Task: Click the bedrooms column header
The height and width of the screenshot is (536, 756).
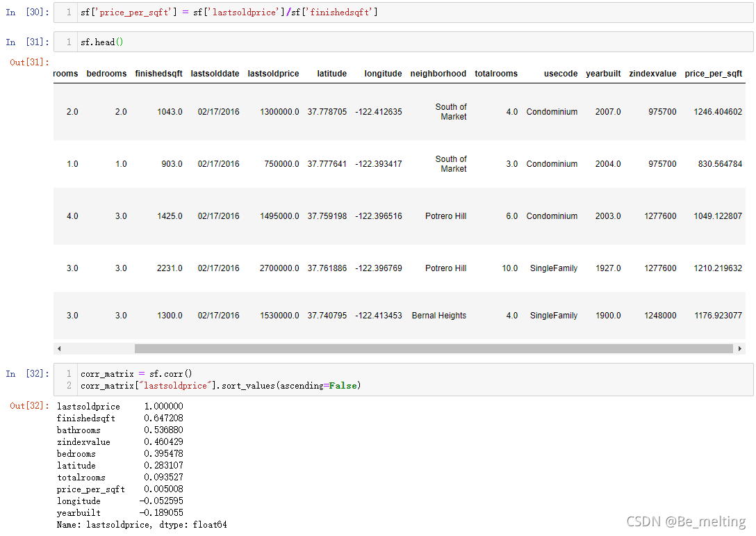Action: [x=106, y=73]
